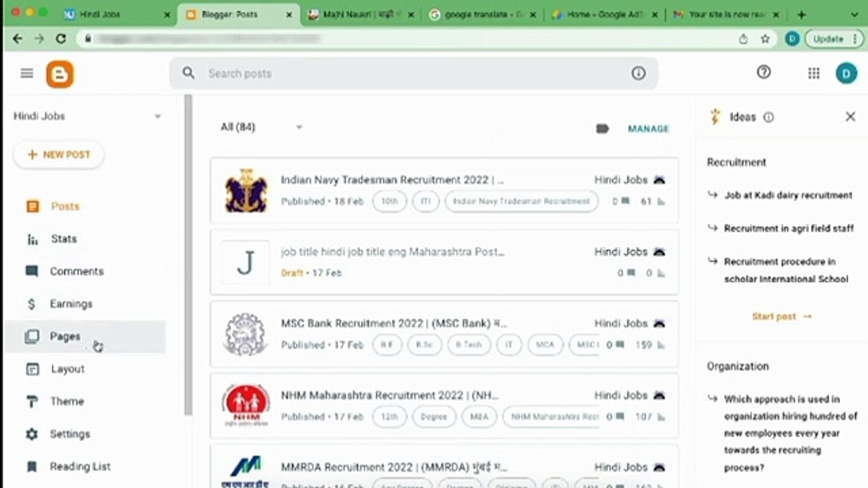Switch to the Home - Google AdSense tab
This screenshot has width=868, height=488.
click(x=604, y=14)
